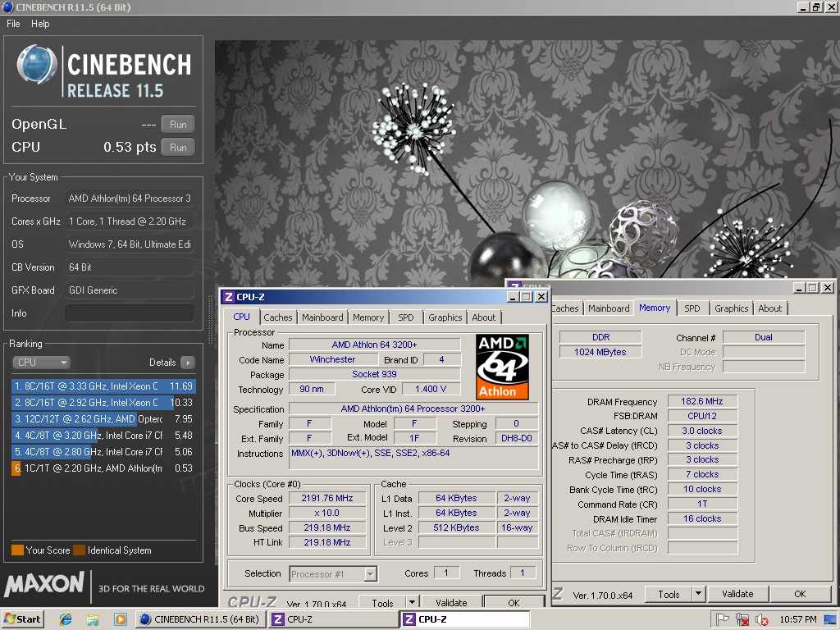The image size is (840, 630).
Task: Launch Windows Media Player from taskbar
Action: pyautogui.click(x=120, y=619)
